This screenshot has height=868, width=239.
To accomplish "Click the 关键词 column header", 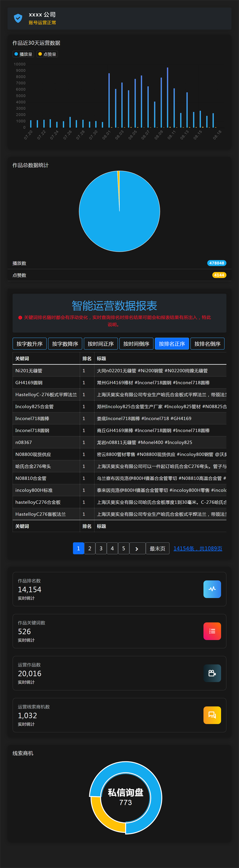I will (x=22, y=358).
